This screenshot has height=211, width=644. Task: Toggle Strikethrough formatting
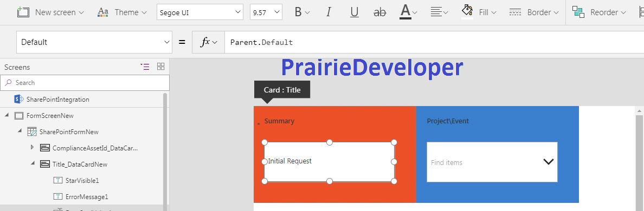pos(380,12)
